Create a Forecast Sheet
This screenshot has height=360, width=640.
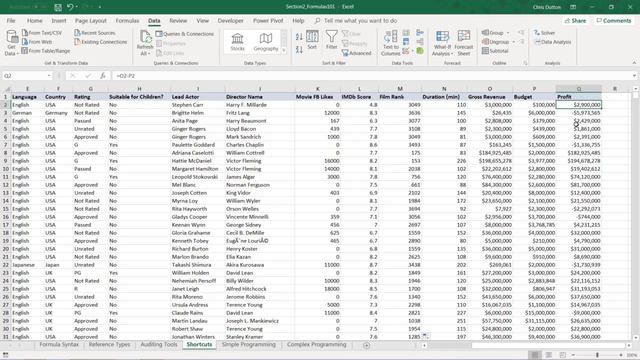pos(464,43)
